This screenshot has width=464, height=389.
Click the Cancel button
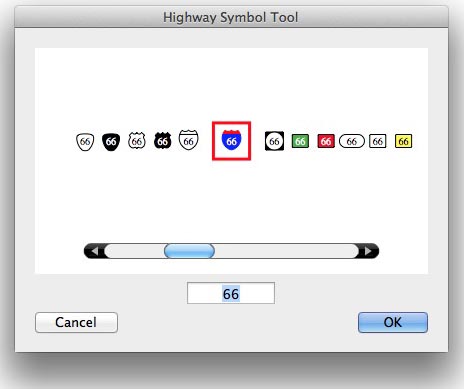[x=76, y=322]
